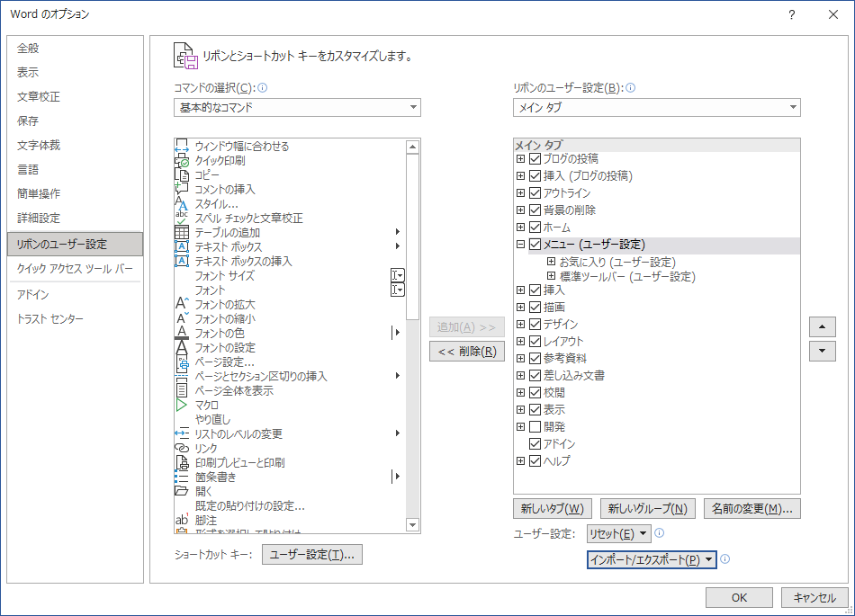Expand the 参考資料 tab node
This screenshot has width=855, height=616.
521,359
